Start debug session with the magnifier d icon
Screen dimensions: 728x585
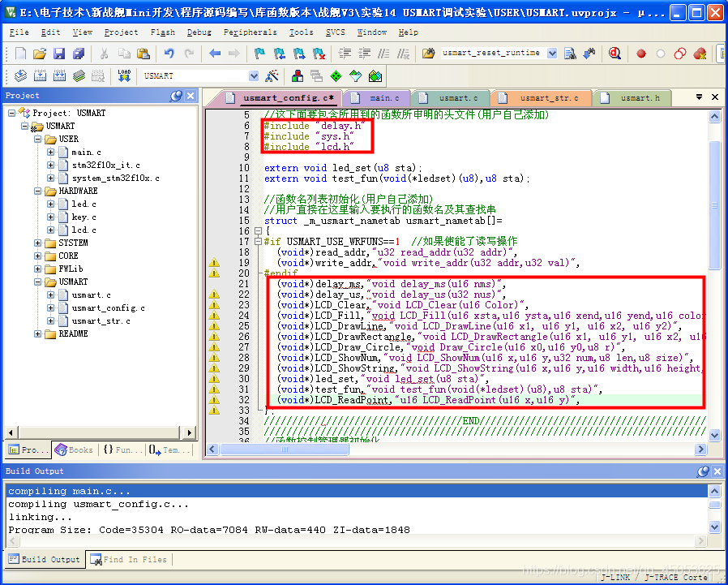coord(615,54)
